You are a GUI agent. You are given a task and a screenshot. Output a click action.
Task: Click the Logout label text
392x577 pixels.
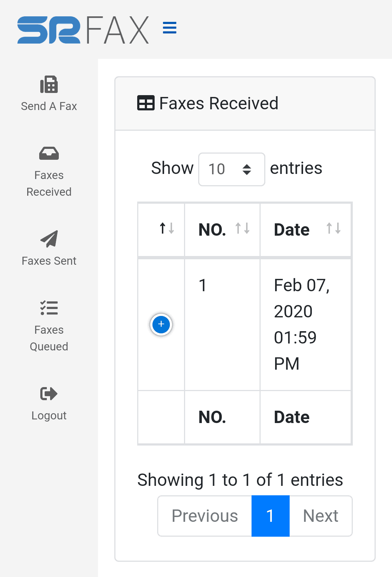pyautogui.click(x=49, y=415)
